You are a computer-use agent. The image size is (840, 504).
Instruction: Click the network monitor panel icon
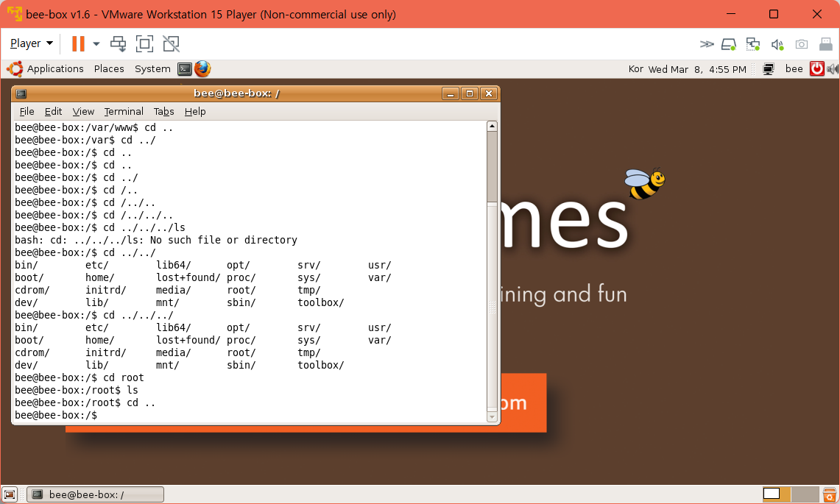tap(769, 69)
